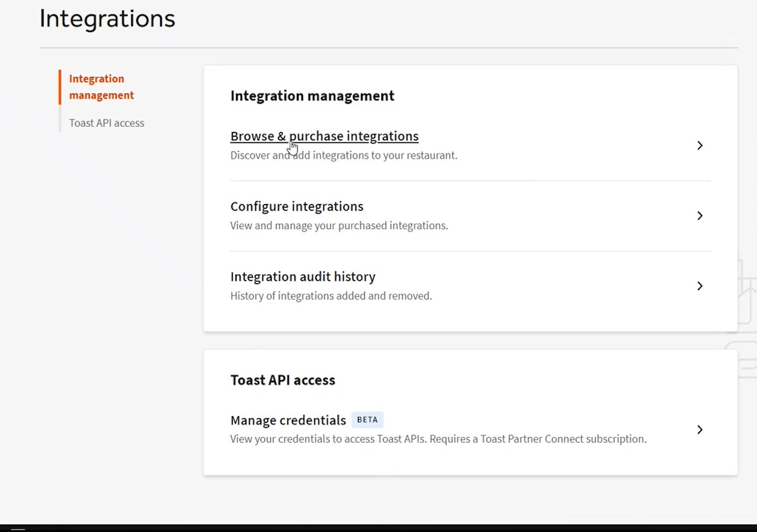Click 'View and manage your purchased integrations' text
Image resolution: width=757 pixels, height=532 pixels.
pos(339,225)
